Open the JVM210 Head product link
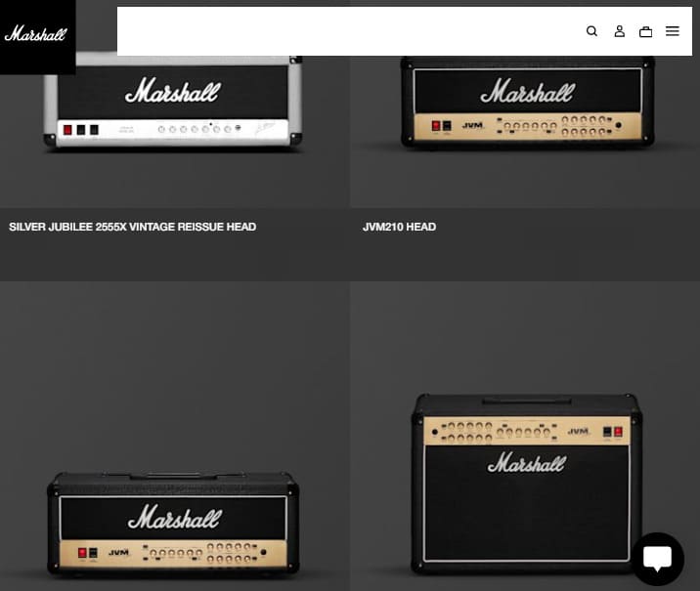700x591 pixels. 400,227
